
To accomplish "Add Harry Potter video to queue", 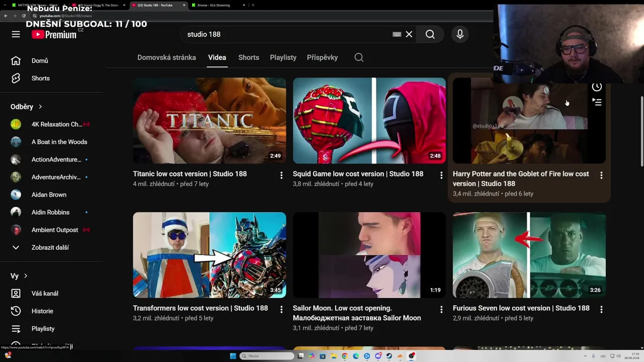I will pyautogui.click(x=597, y=102).
